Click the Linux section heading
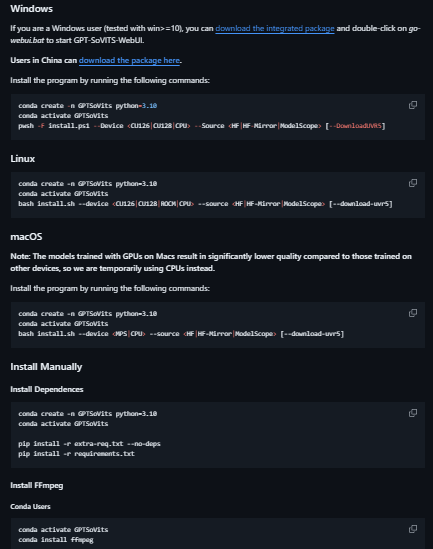 [x=23, y=159]
